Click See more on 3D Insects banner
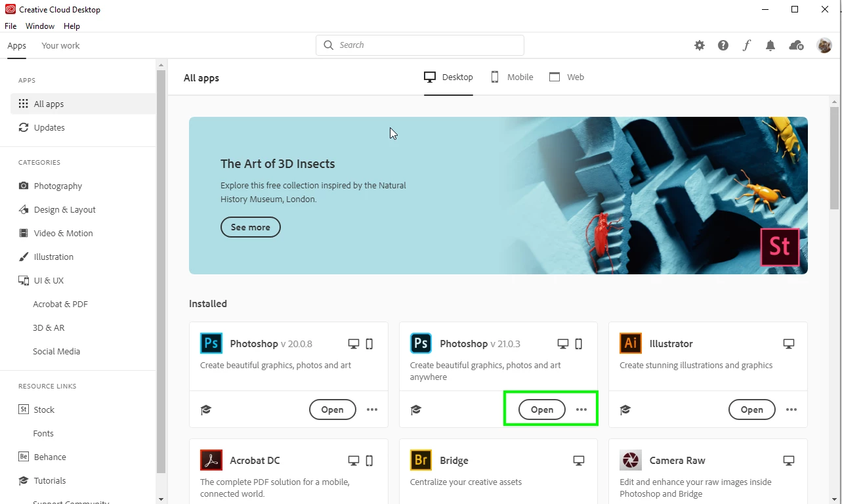This screenshot has height=504, width=842. [x=250, y=227]
